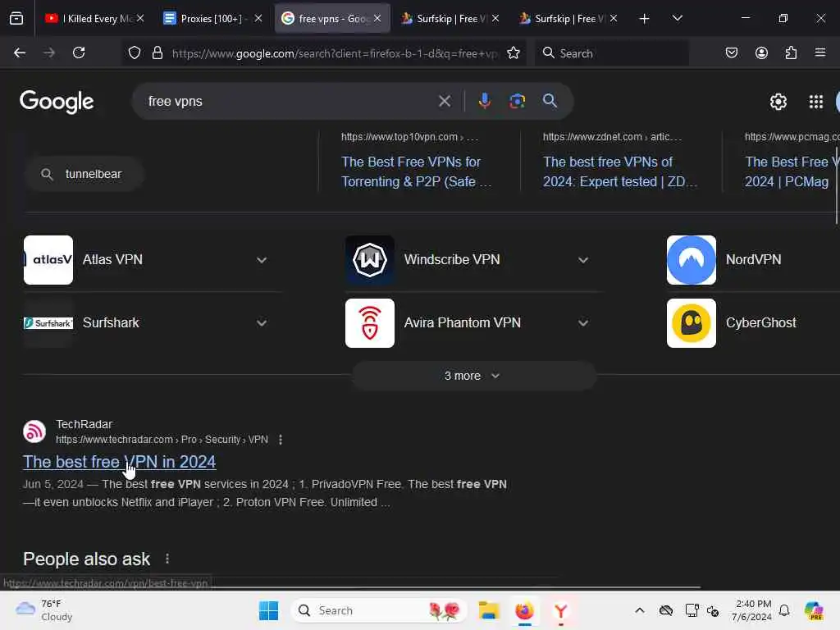Open tracking protection shield icon

point(135,52)
